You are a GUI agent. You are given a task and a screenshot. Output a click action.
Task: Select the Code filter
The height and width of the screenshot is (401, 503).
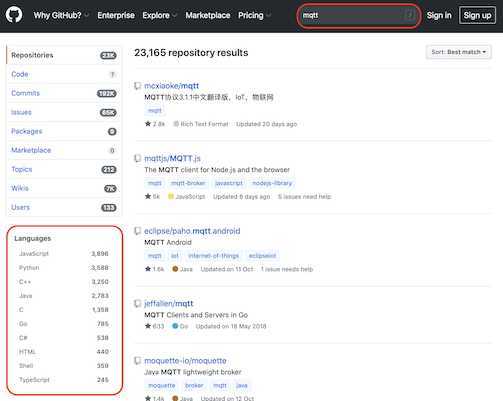[64, 74]
